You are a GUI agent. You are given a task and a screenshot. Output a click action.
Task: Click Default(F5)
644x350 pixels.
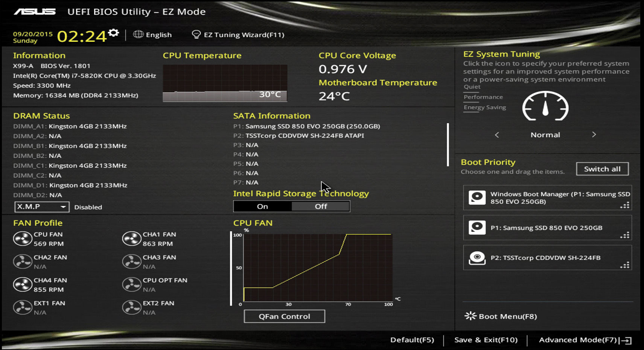(412, 340)
